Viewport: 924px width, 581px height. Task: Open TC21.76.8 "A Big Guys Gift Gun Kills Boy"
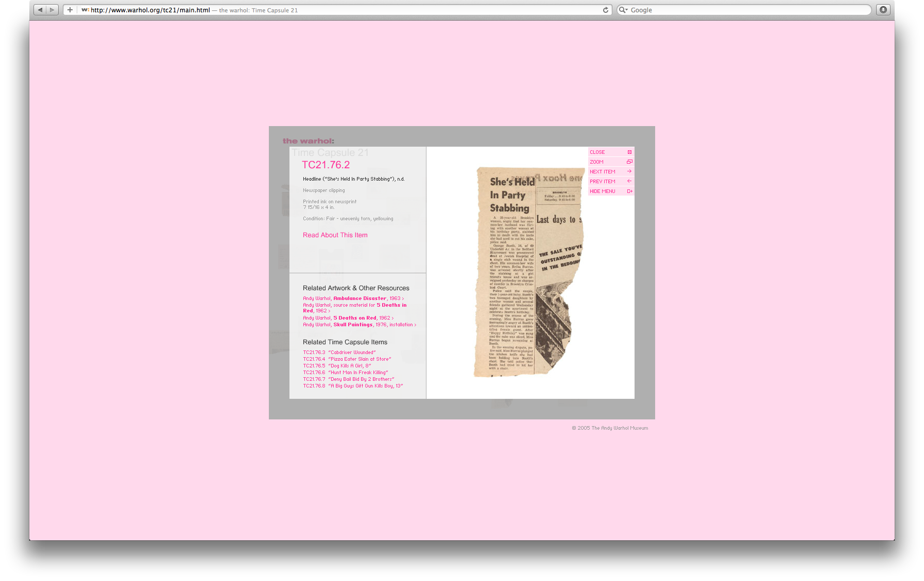(353, 385)
